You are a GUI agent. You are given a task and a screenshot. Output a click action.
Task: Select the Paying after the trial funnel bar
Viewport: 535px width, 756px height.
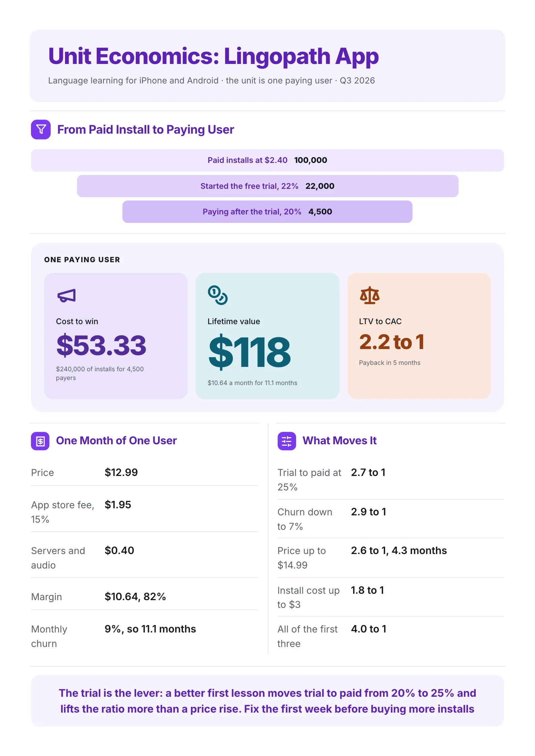(x=267, y=212)
